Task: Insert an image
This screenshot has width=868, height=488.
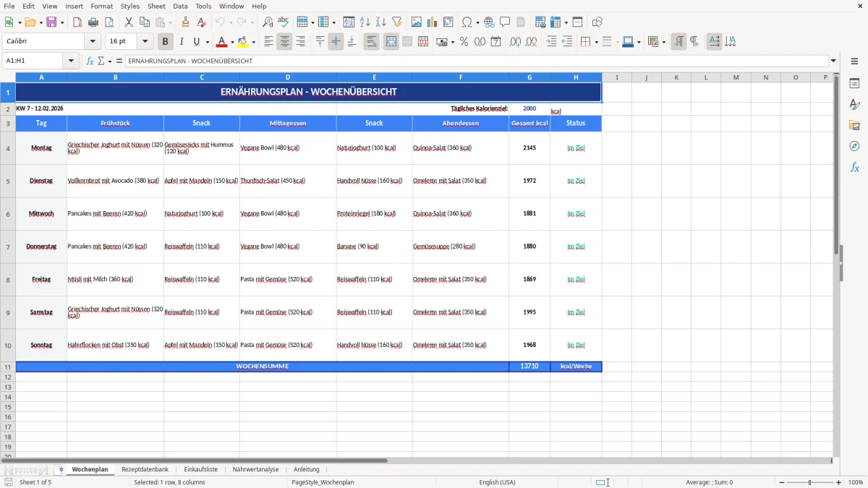Action: [x=416, y=22]
